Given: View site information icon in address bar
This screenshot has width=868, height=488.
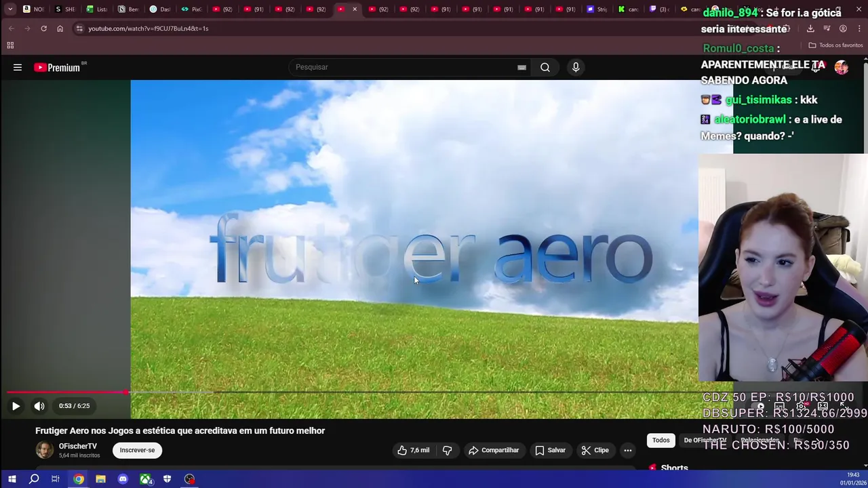Looking at the screenshot, I should pos(79,28).
